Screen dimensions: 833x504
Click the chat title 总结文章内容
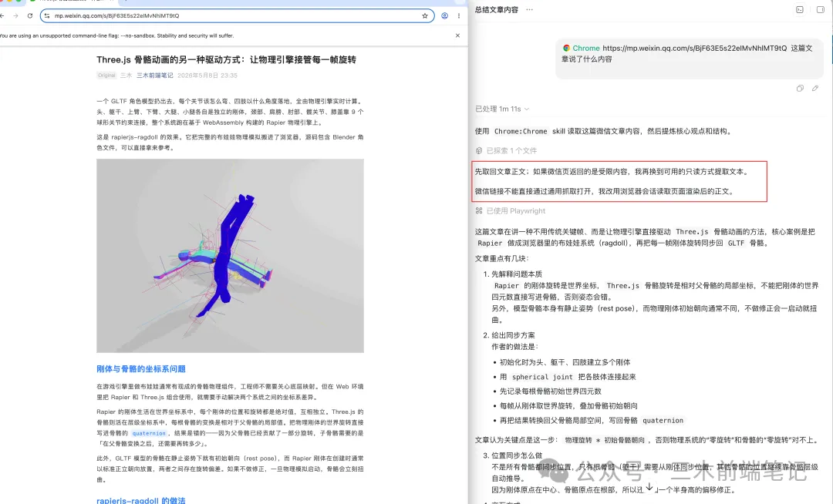[x=496, y=9]
